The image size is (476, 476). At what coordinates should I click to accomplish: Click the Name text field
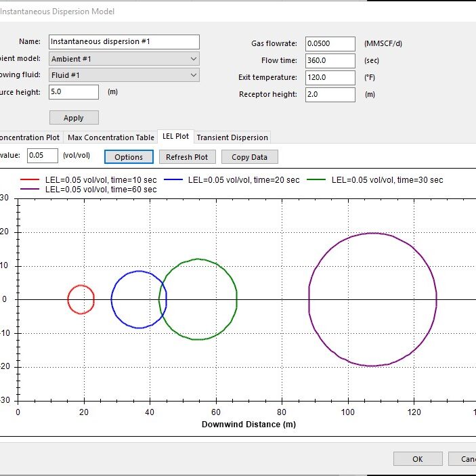point(124,42)
